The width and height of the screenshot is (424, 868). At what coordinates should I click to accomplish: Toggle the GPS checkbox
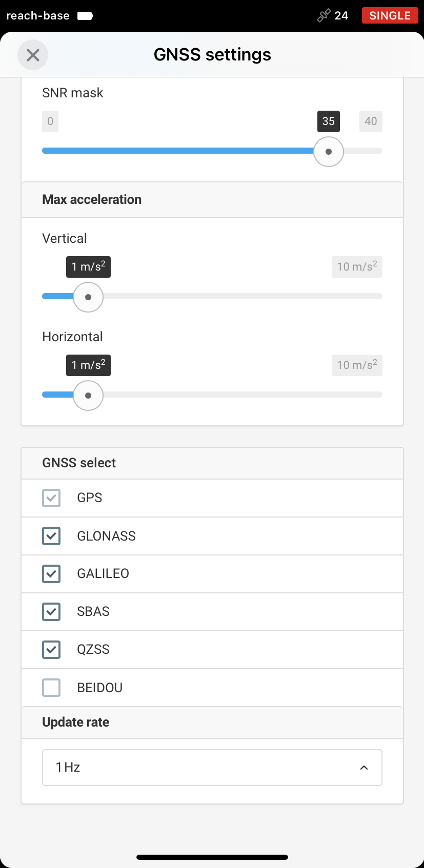[x=51, y=498]
